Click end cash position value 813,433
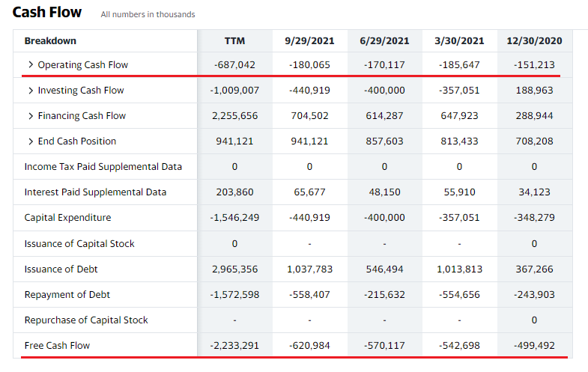 pyautogui.click(x=459, y=141)
